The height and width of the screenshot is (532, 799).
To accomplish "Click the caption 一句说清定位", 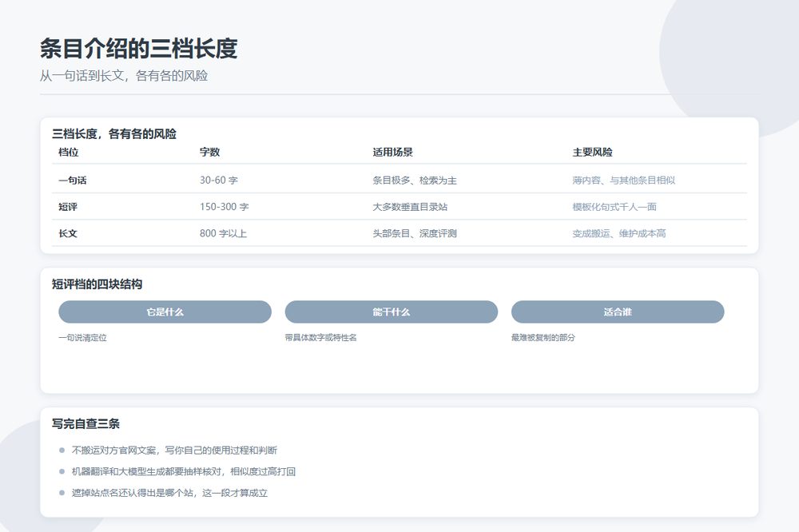I will [82, 337].
